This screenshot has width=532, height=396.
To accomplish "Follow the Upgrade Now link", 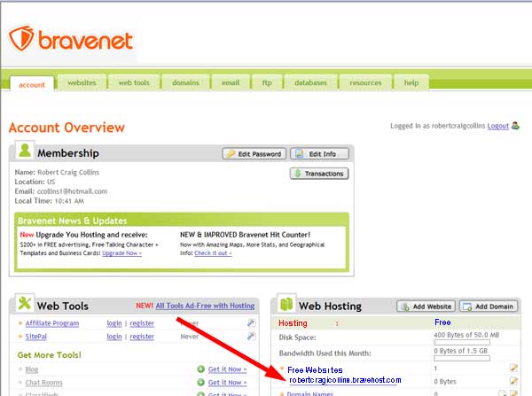I will pyautogui.click(x=121, y=253).
